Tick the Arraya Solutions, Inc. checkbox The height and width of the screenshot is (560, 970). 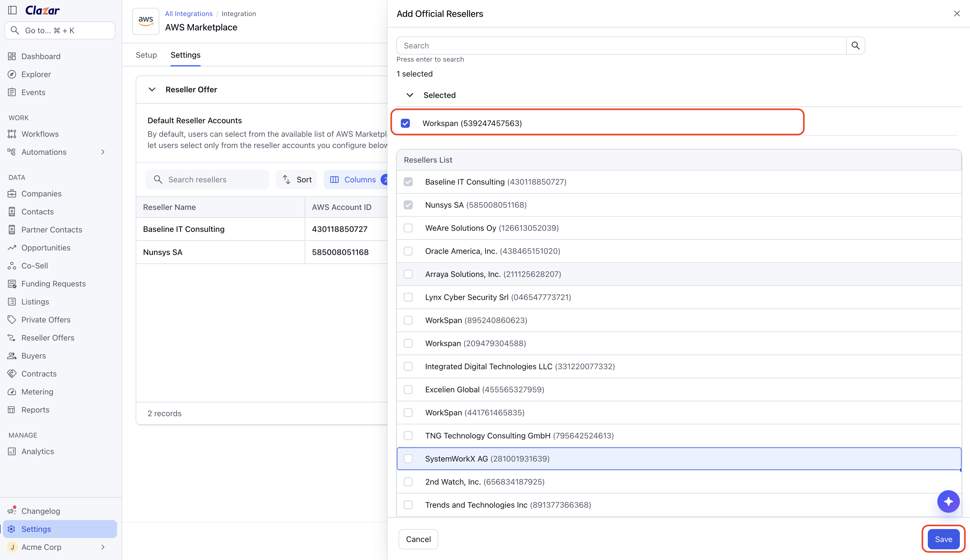408,274
